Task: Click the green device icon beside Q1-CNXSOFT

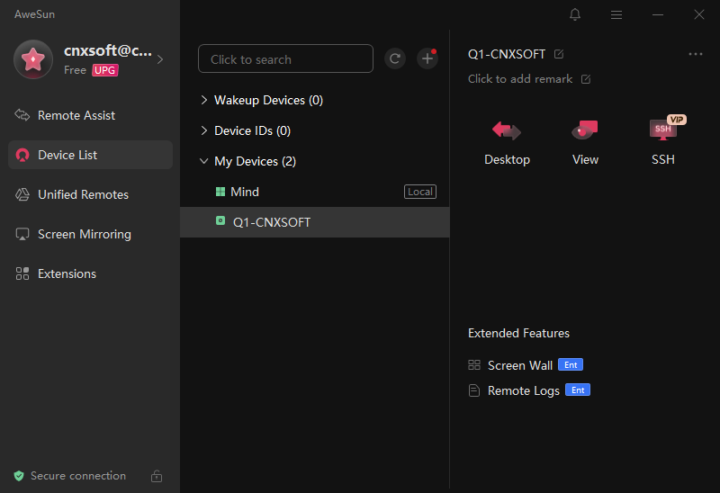Action: click(220, 221)
